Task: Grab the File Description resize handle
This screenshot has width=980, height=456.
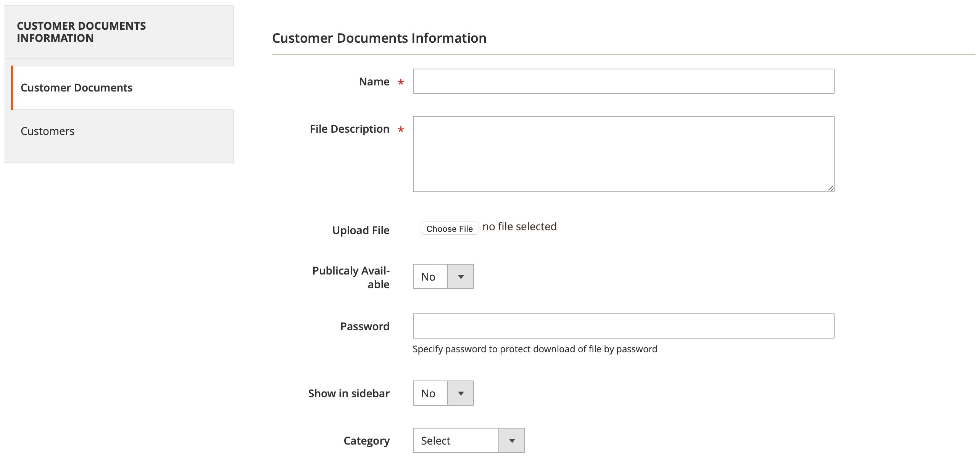Action: (x=830, y=188)
